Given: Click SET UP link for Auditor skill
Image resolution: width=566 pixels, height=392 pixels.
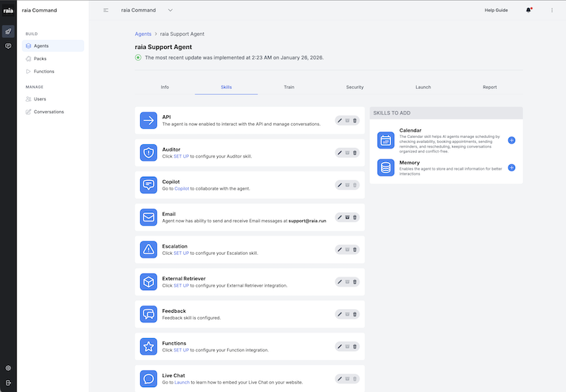Looking at the screenshot, I should [181, 156].
